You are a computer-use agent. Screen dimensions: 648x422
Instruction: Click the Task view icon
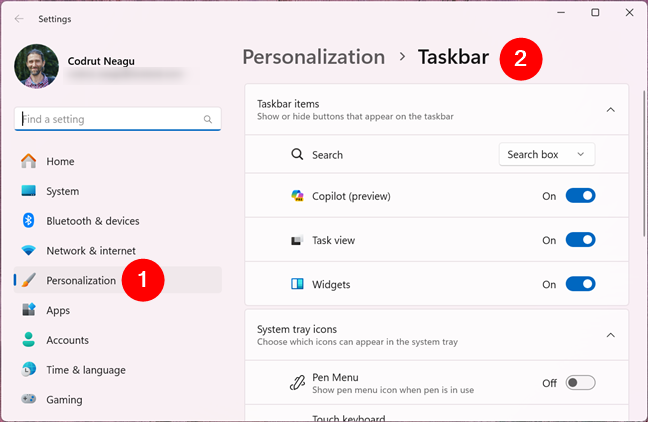tap(297, 240)
